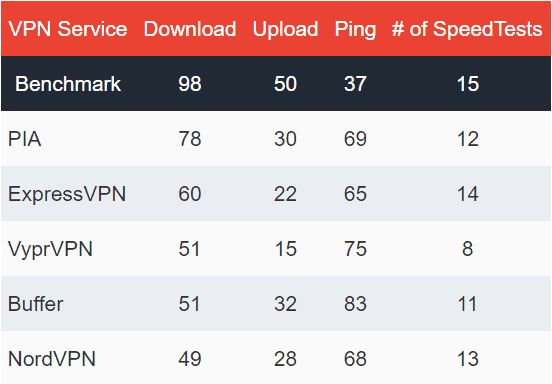Click ExpressVPN upload value 22
This screenshot has width=552, height=384.
285,194
